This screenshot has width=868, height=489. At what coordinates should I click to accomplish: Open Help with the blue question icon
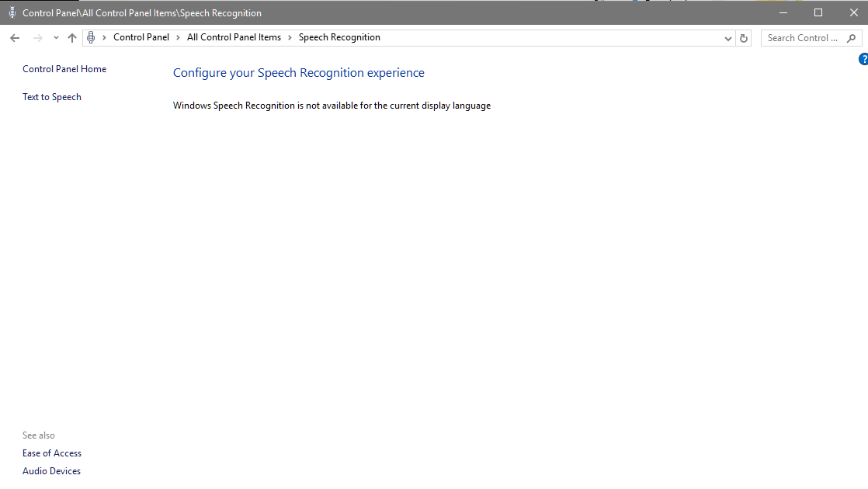point(863,59)
